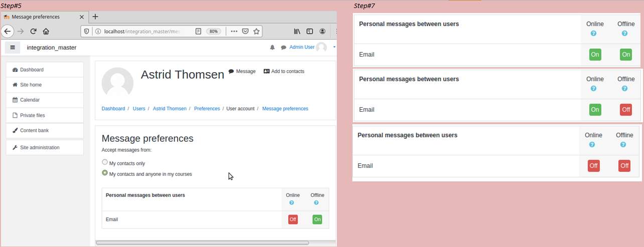This screenshot has height=247, width=644.
Task: Go back using the browser back arrow
Action: [7, 31]
